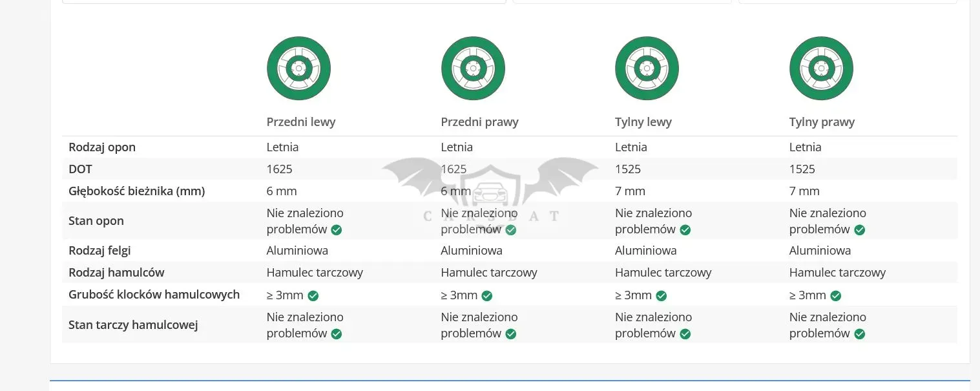Click Tylny lewy tire condition green checkmark

coord(685,230)
